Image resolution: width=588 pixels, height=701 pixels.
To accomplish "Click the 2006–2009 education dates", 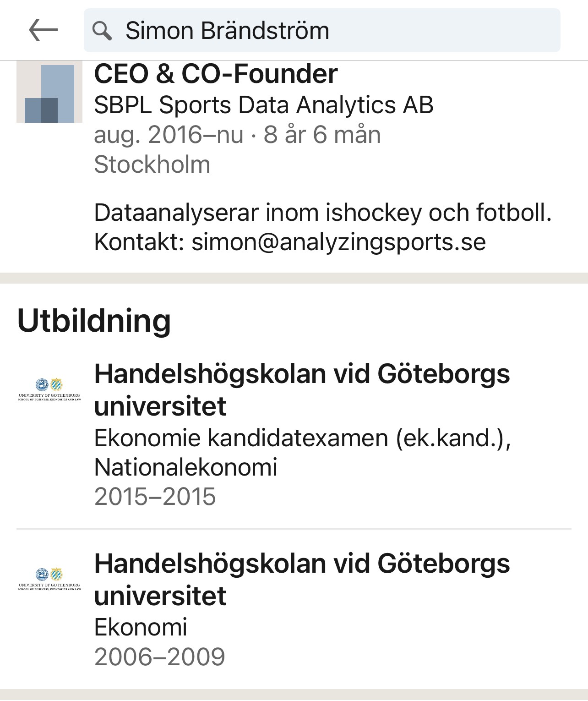I will [x=159, y=657].
